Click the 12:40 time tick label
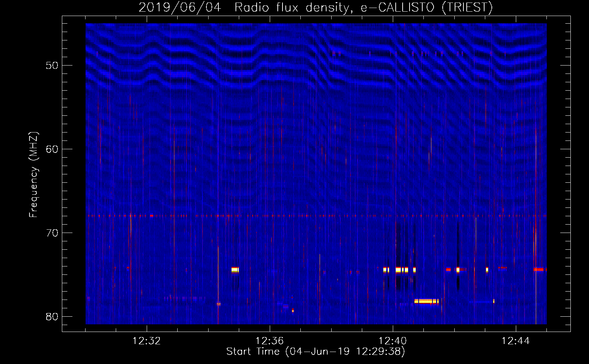 pyautogui.click(x=393, y=341)
